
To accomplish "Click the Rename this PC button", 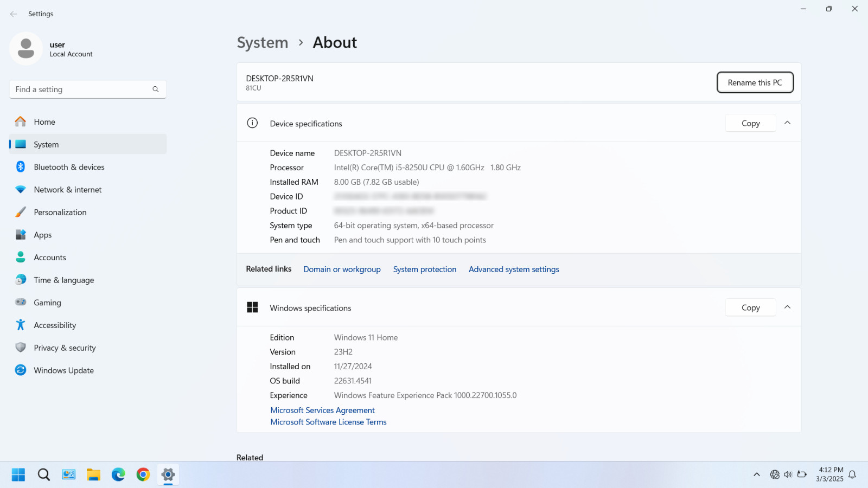I will [x=755, y=82].
